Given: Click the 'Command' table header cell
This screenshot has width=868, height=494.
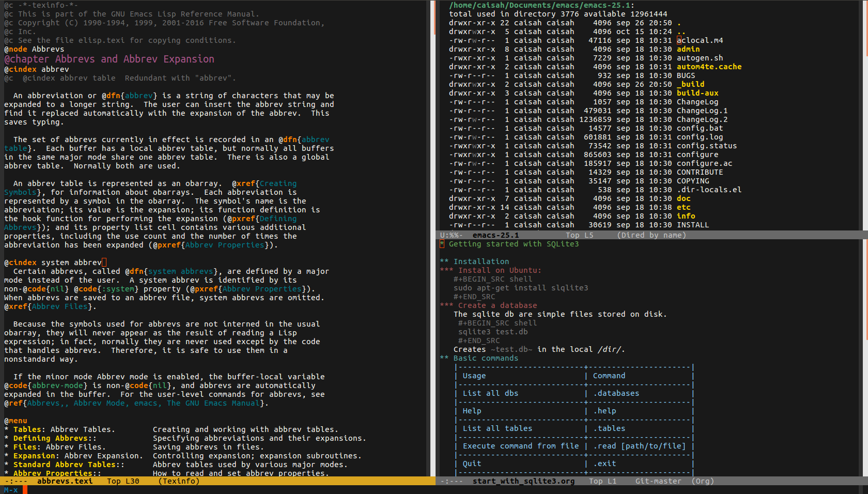Looking at the screenshot, I should (609, 376).
